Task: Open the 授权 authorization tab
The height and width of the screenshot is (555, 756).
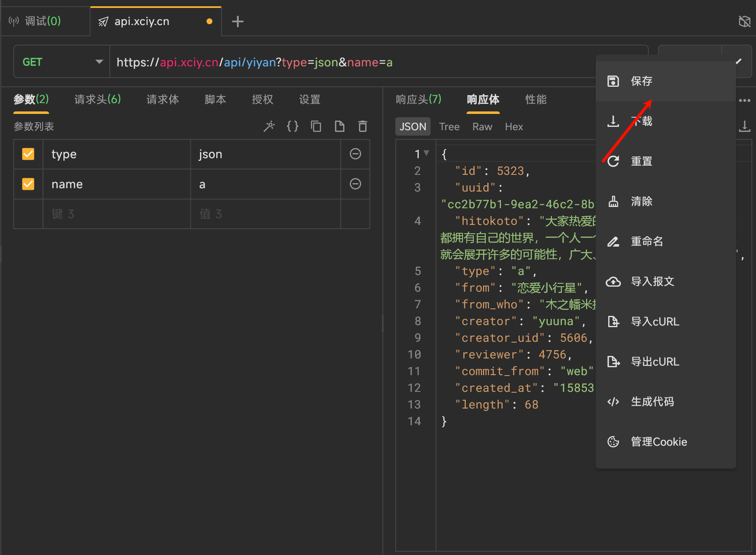Action: coord(263,99)
